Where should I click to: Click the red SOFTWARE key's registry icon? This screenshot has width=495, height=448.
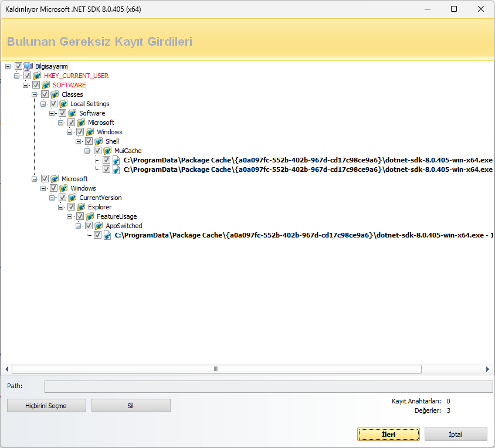coord(46,85)
